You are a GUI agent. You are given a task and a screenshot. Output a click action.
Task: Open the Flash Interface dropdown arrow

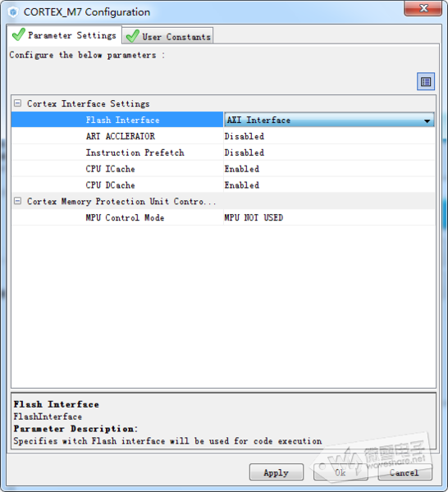pyautogui.click(x=427, y=121)
